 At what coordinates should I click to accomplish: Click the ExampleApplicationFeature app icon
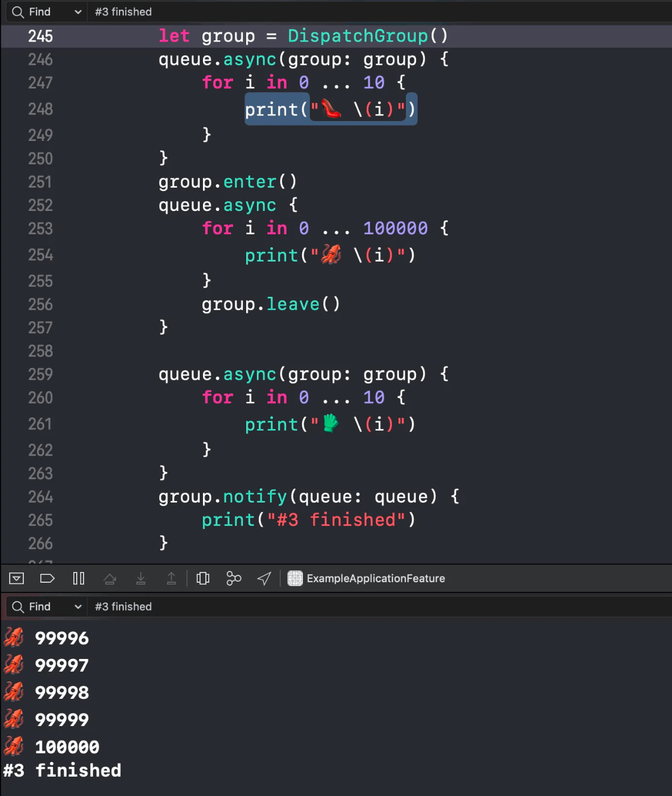(295, 579)
